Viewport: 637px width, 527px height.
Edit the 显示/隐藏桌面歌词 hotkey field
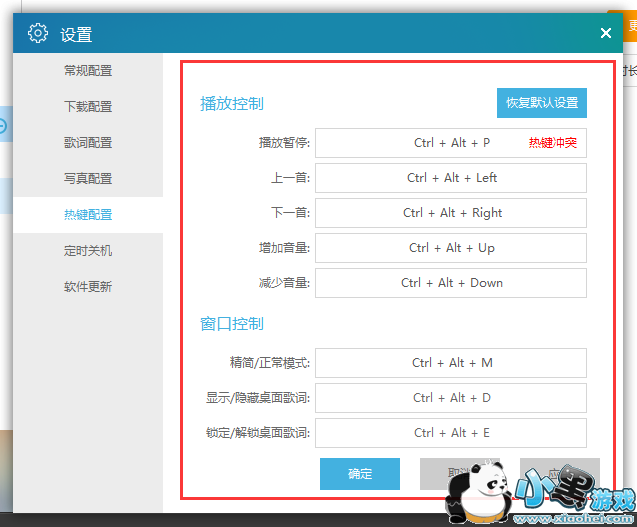tap(451, 398)
